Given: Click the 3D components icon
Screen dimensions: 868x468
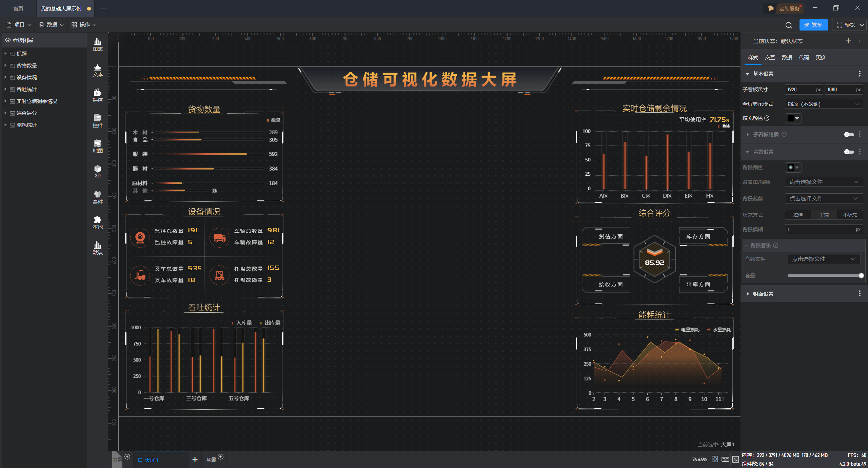Looking at the screenshot, I should coord(98,171).
